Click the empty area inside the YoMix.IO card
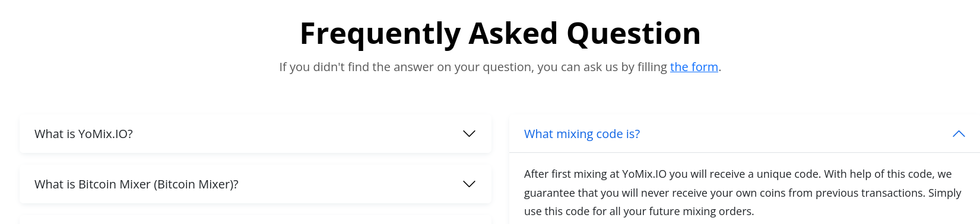Screen dimensions: 980x224 297,134
